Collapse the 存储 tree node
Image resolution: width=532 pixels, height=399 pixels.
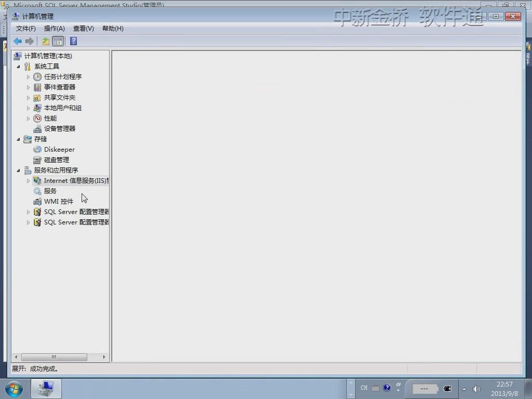coord(18,139)
